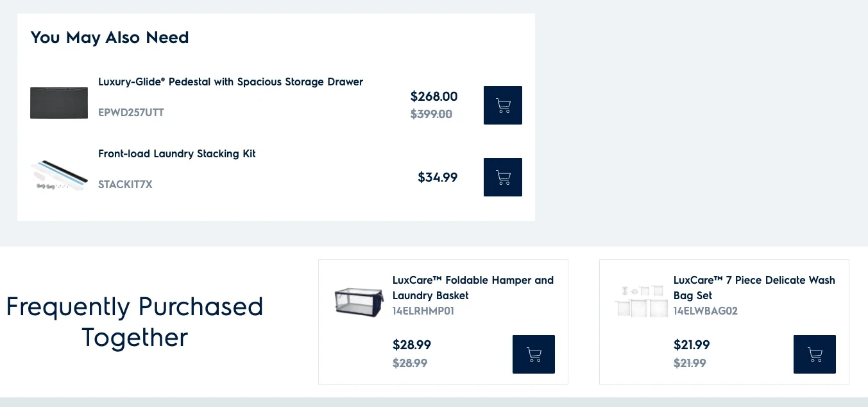View the Delicate Wash Bag Set thumbnail
Image resolution: width=868 pixels, height=407 pixels.
coord(641,301)
